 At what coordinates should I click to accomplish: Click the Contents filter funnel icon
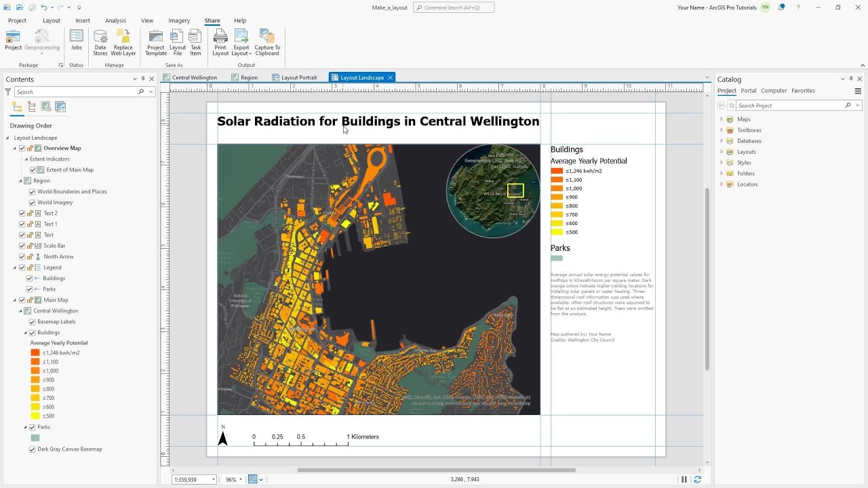(x=8, y=91)
